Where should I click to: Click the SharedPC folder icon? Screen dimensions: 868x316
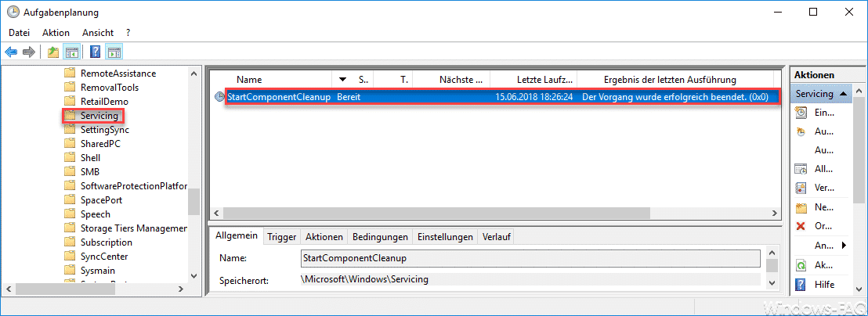[x=69, y=144]
